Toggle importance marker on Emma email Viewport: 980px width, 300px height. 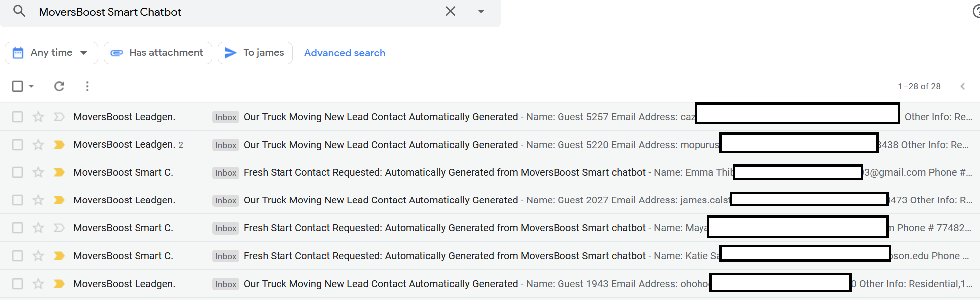pyautogui.click(x=59, y=172)
